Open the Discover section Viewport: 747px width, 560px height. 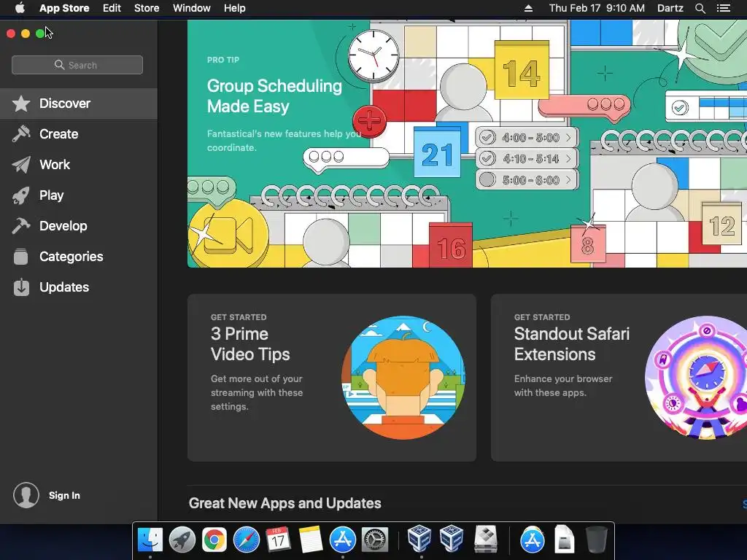click(x=79, y=104)
